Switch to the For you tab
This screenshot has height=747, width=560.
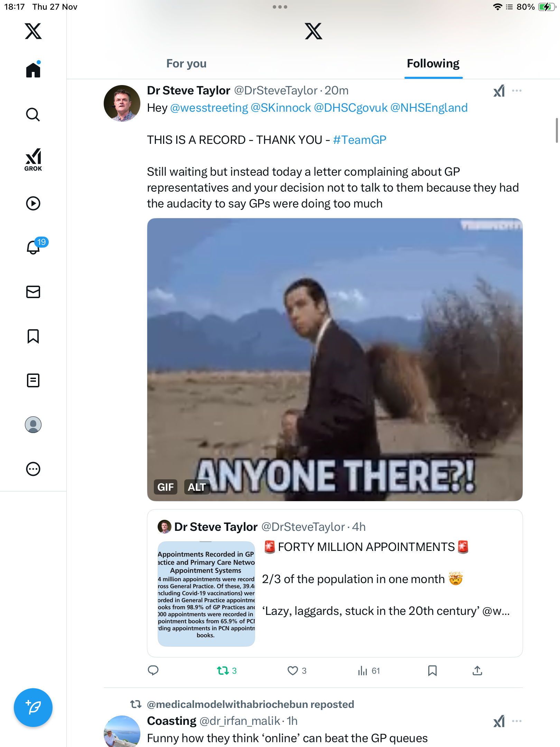coord(186,64)
